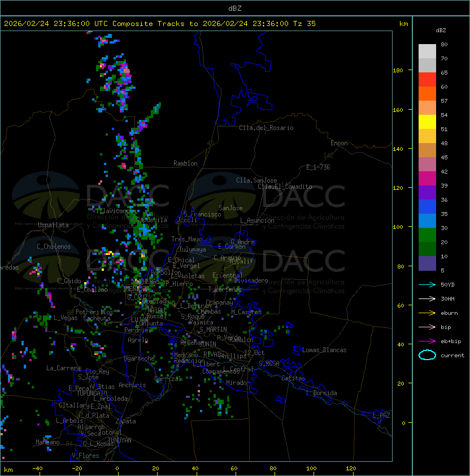
Task: Click the '140' y-axis tick label
Action: pyautogui.click(x=398, y=149)
